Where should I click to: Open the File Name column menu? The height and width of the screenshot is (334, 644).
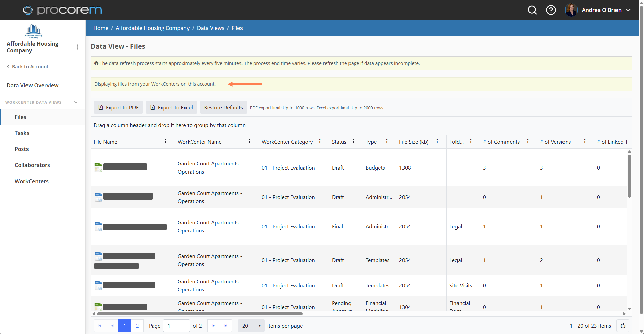click(x=166, y=141)
